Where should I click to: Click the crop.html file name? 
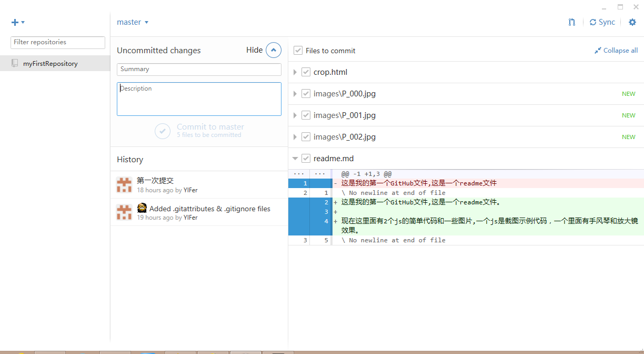pyautogui.click(x=330, y=72)
